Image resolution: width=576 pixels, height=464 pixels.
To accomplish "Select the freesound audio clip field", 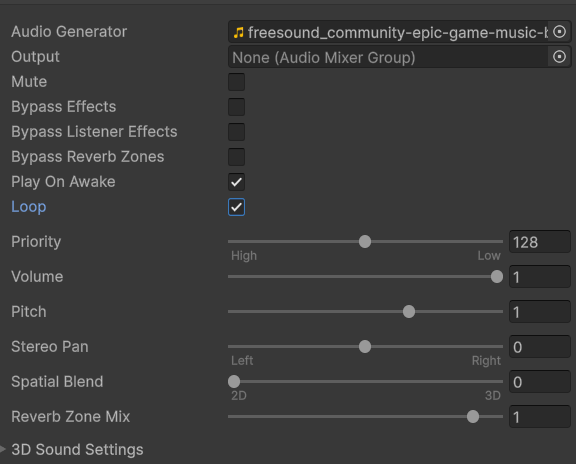I will pos(388,32).
